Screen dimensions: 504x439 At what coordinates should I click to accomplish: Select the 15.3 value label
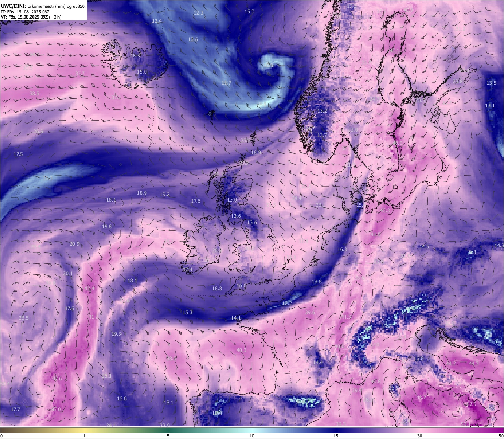coord(187,312)
